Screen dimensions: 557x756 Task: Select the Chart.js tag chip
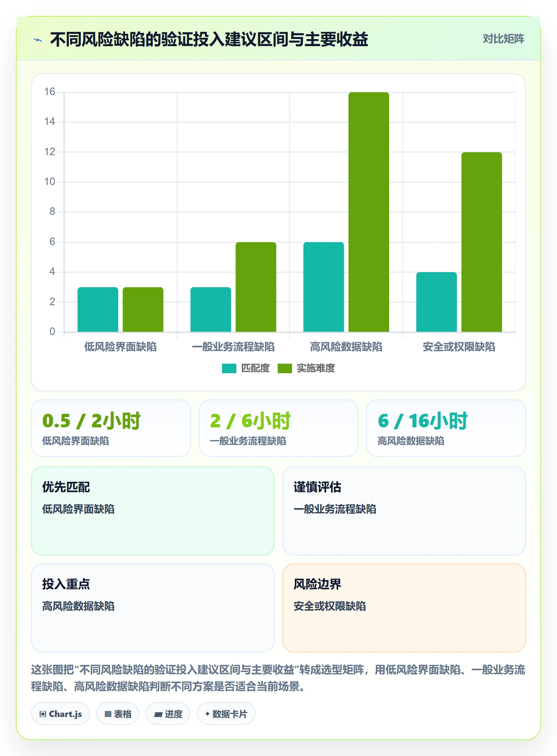coord(60,714)
